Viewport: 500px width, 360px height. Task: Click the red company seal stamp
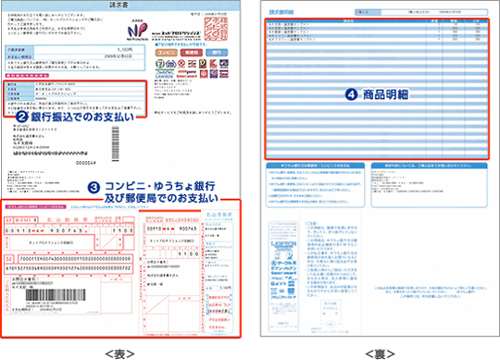[x=216, y=29]
